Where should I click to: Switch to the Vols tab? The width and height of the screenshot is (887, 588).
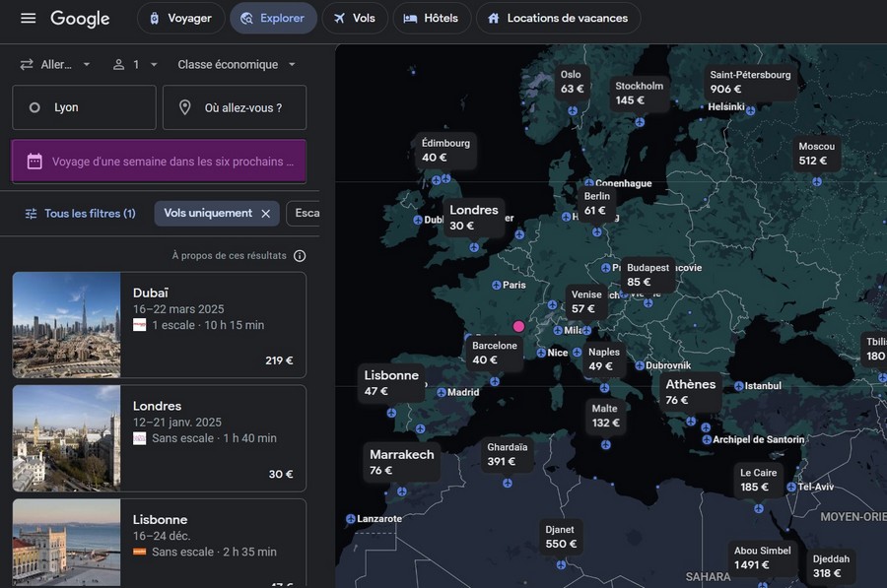tap(354, 19)
